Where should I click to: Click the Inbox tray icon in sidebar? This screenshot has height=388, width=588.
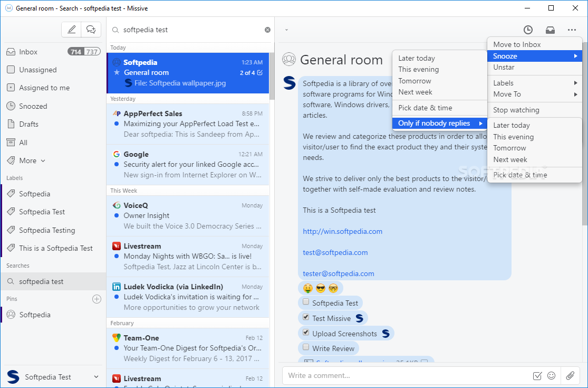pyautogui.click(x=11, y=52)
